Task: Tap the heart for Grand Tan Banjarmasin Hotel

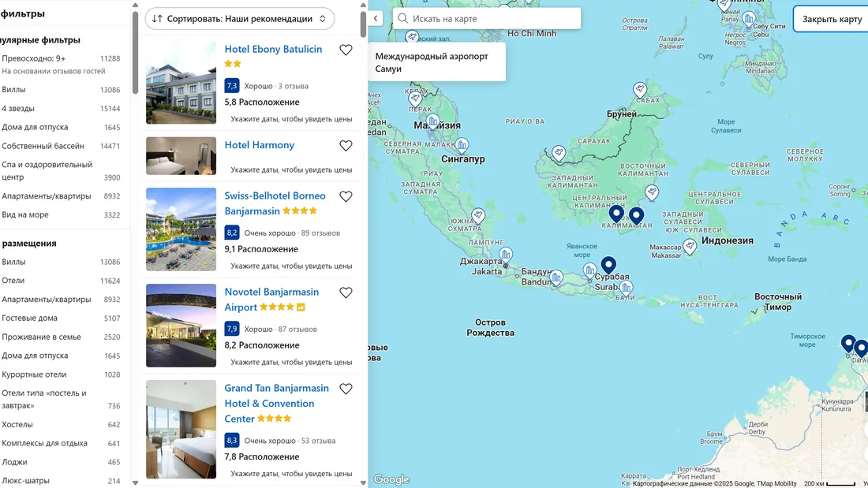Action: tap(346, 389)
